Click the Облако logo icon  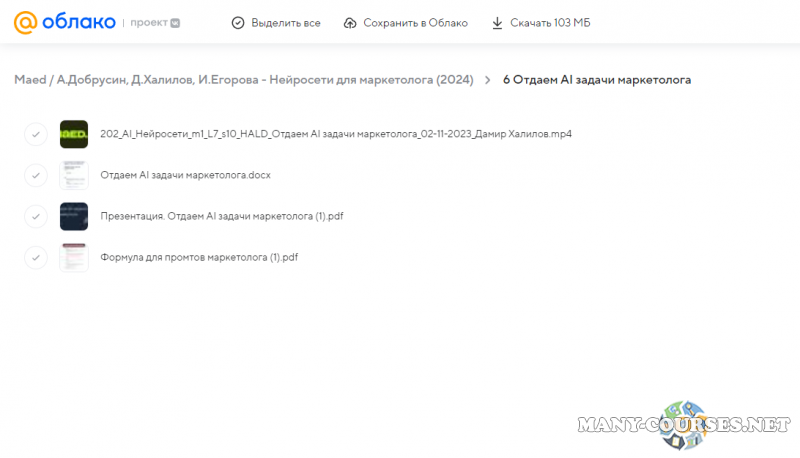coord(24,22)
